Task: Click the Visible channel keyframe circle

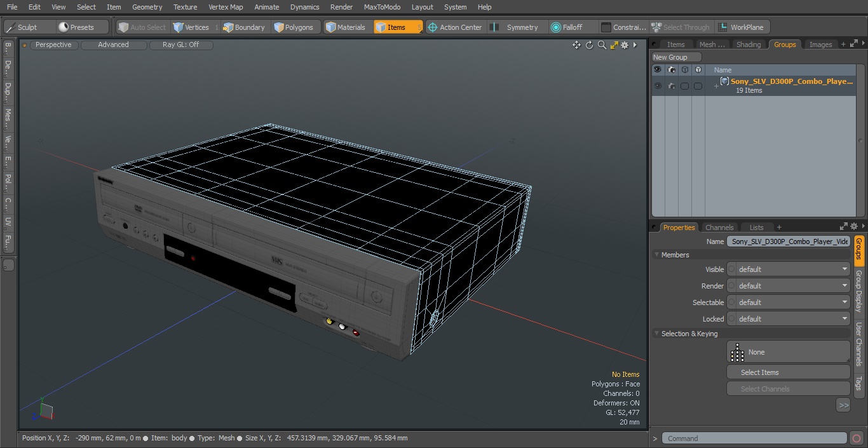Action: coord(732,269)
